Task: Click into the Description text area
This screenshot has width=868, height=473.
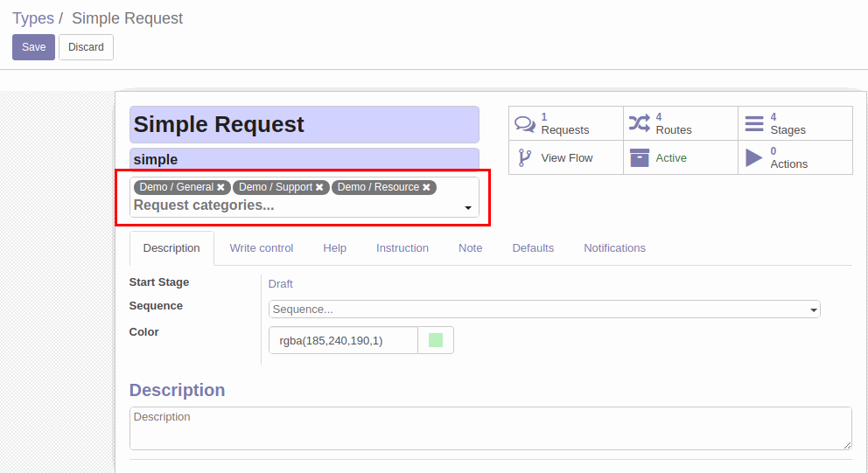Action: point(491,428)
